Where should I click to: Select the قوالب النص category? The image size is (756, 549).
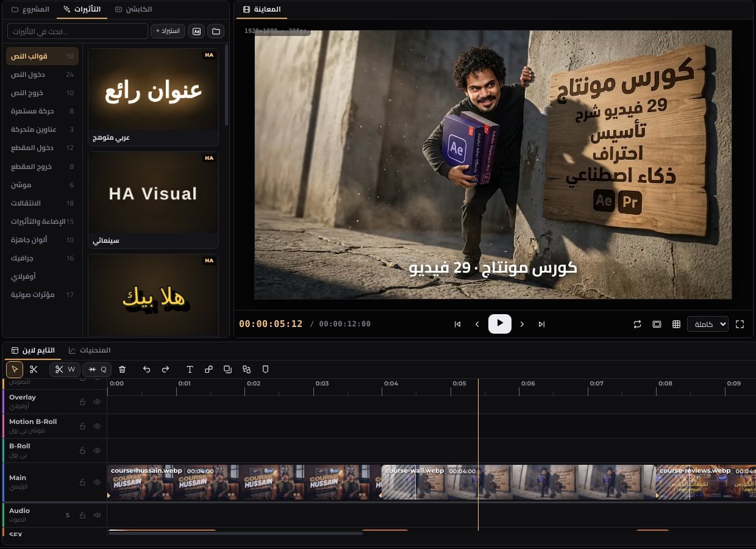click(42, 56)
